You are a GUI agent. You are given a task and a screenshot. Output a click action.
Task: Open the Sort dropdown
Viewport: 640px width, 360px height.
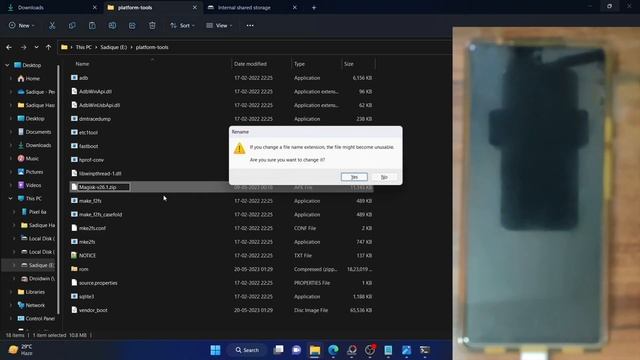point(182,25)
